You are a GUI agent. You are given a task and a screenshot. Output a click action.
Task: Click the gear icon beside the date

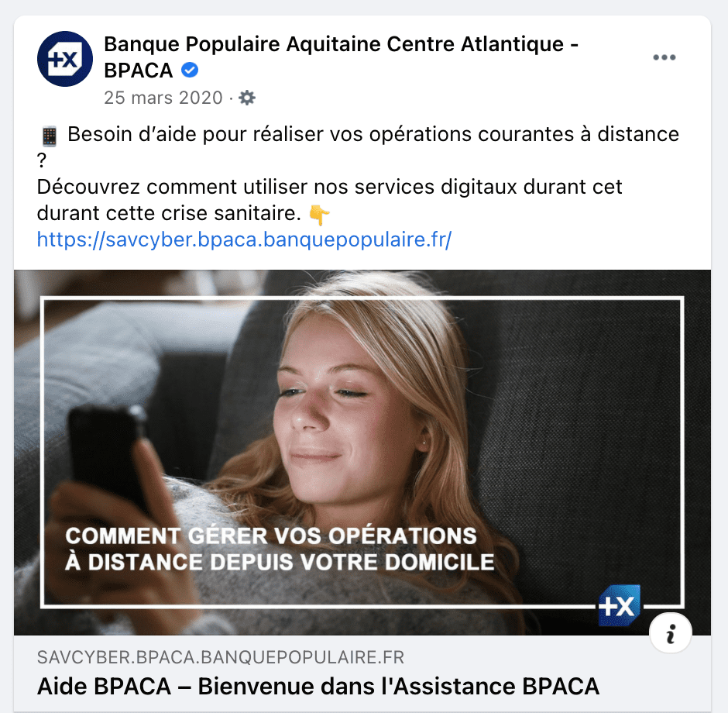(247, 98)
